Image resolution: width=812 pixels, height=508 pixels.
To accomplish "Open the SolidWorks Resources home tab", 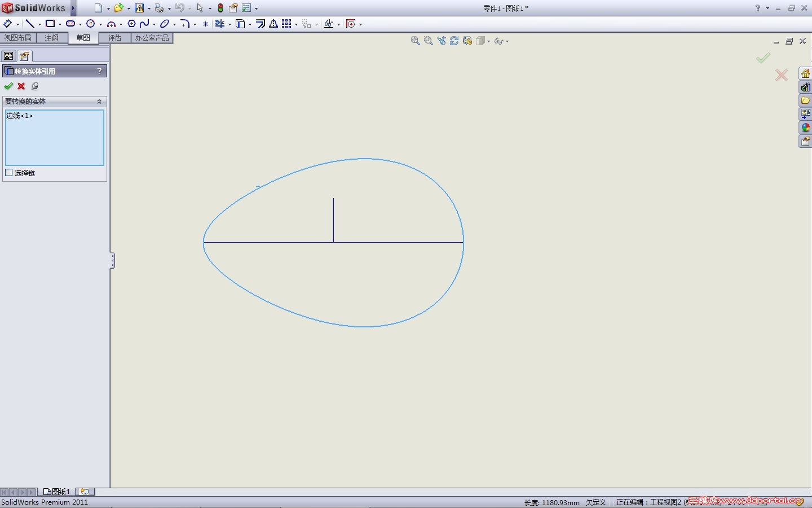I will coord(805,74).
